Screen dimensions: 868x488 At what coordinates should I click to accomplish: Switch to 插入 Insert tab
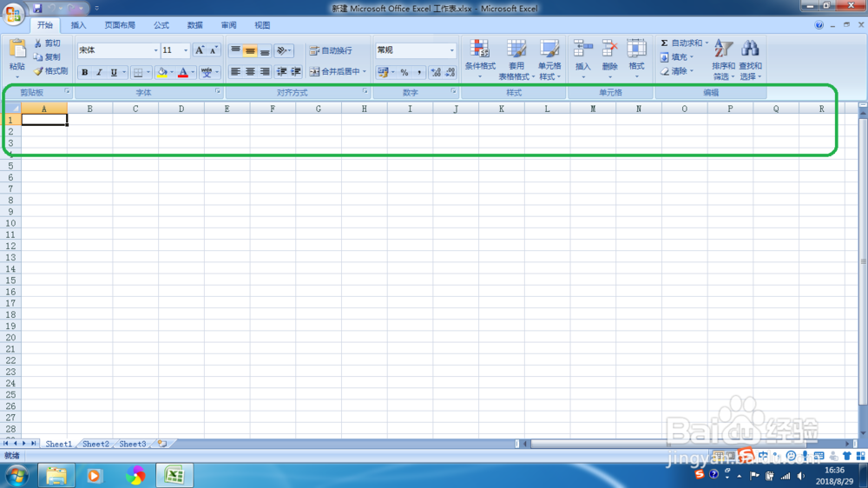79,25
